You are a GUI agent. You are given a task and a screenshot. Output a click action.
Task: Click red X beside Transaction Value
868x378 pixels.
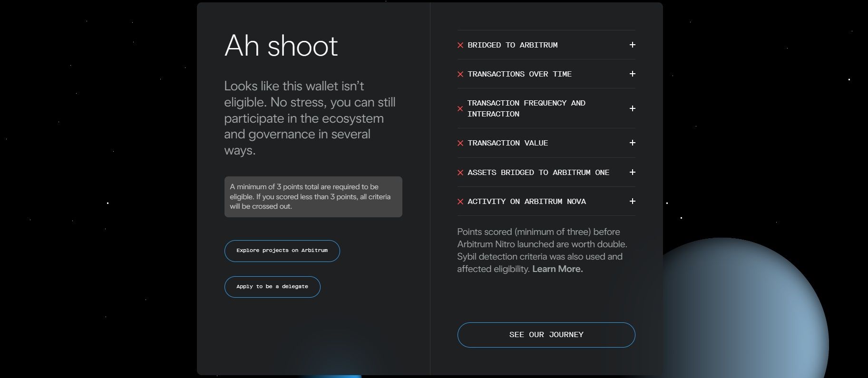[x=460, y=143]
